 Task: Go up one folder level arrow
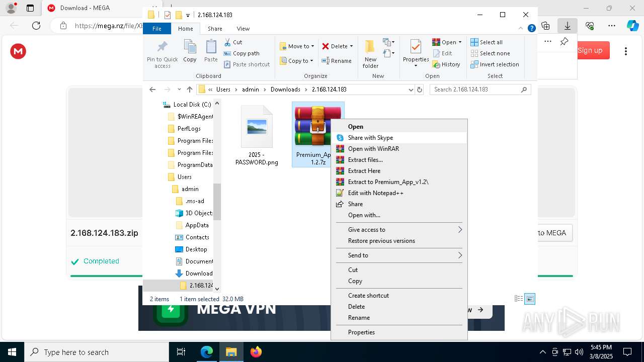pyautogui.click(x=189, y=89)
